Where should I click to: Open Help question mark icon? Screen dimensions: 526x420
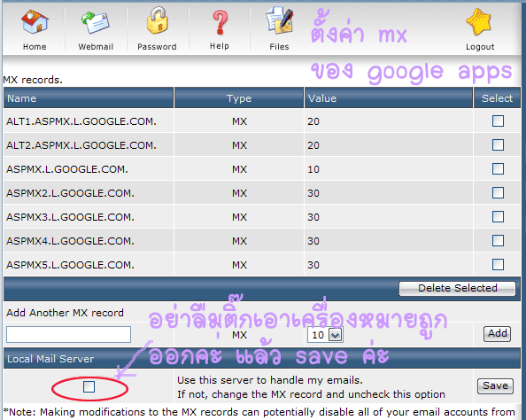220,22
